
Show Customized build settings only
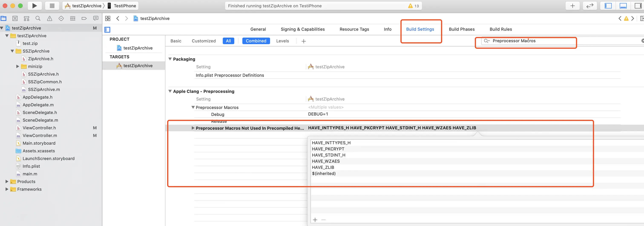point(204,41)
